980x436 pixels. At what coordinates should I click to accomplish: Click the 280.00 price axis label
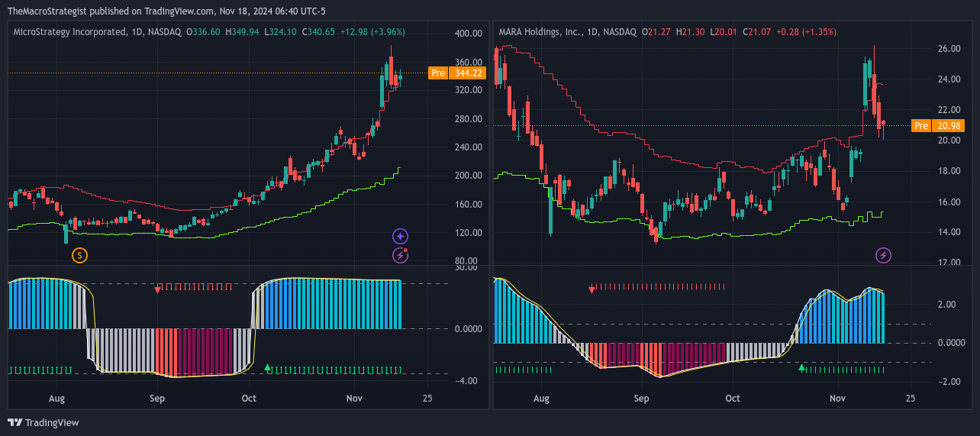click(468, 119)
